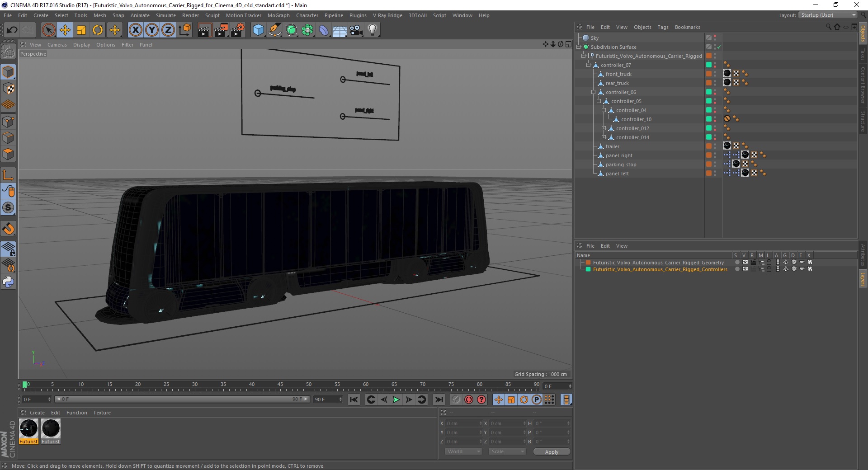Render the active view
This screenshot has height=470, width=868.
coord(204,30)
